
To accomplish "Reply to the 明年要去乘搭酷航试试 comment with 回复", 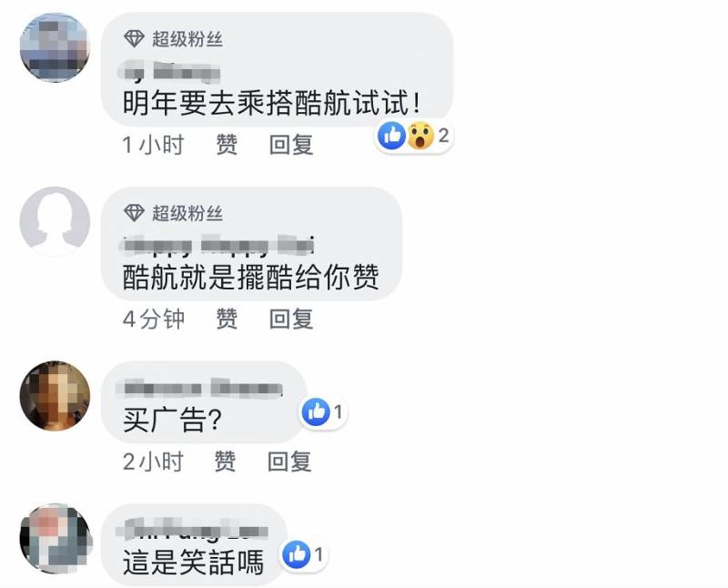I will (291, 145).
